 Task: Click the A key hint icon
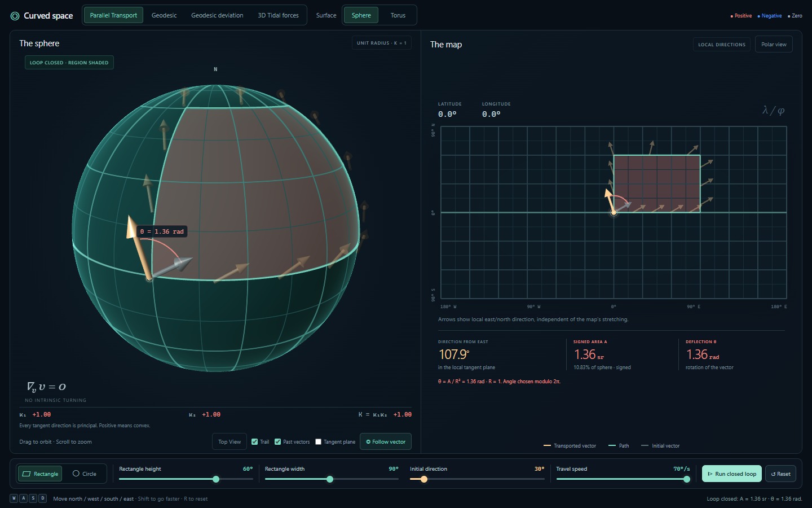point(23,498)
